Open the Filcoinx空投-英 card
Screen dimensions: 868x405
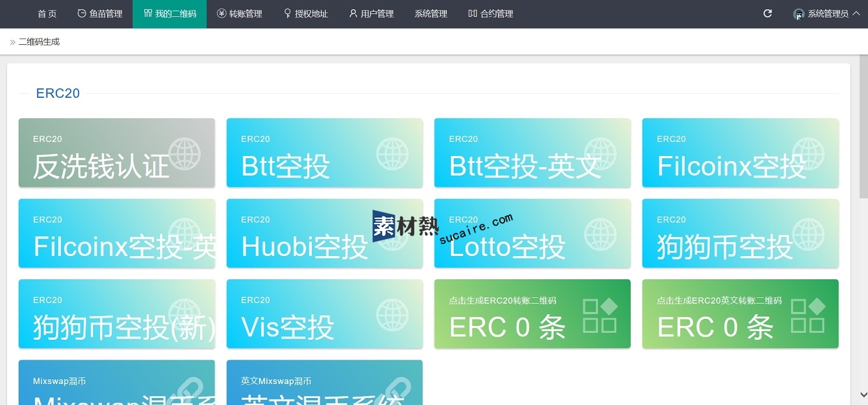(117, 233)
